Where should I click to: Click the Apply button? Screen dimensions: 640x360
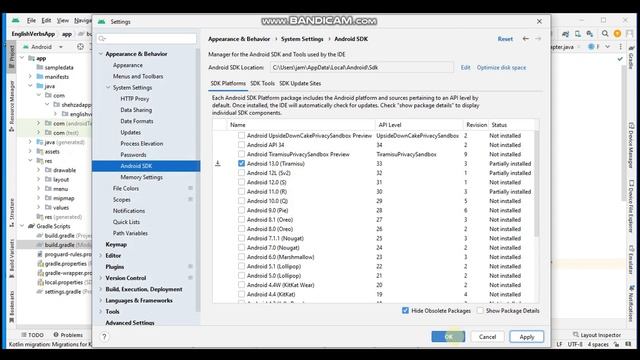527,337
